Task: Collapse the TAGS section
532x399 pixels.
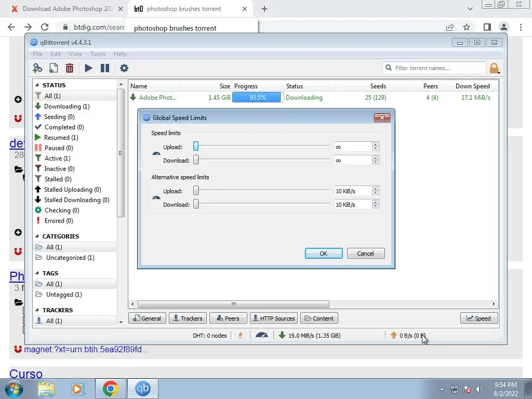Action: (x=37, y=273)
